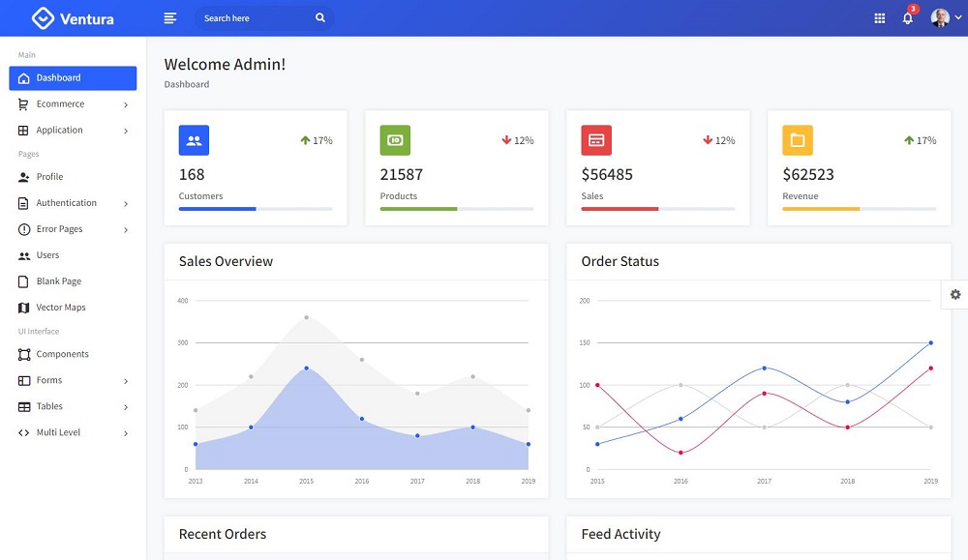This screenshot has height=560, width=968.
Task: Click the Application grid icon in sidebar
Action: pos(23,131)
